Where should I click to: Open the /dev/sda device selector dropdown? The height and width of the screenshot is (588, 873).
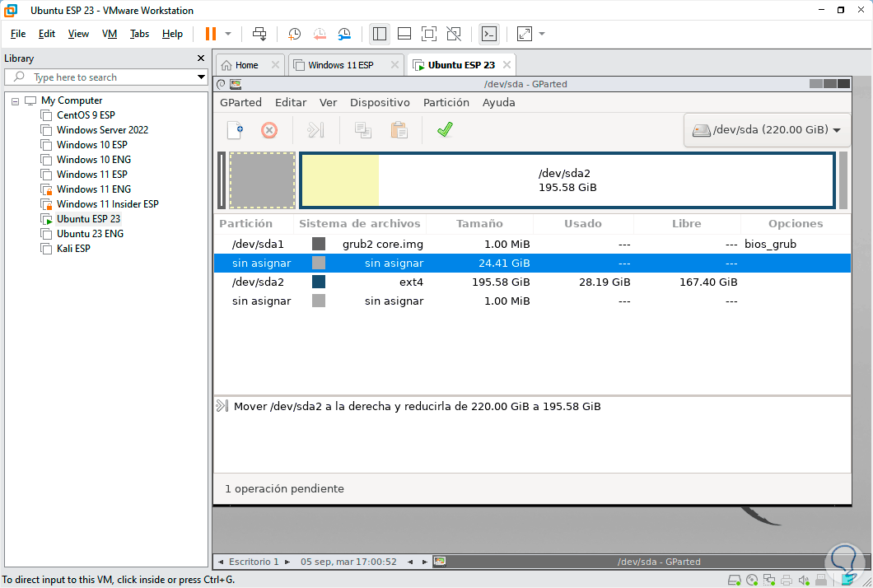point(767,130)
